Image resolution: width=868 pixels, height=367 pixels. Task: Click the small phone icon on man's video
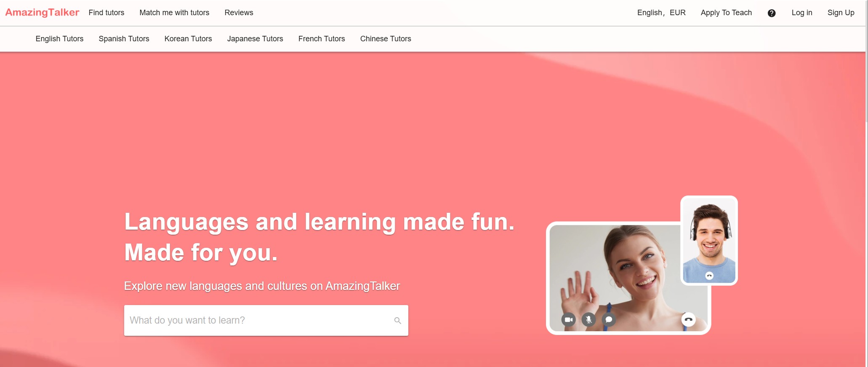709,276
